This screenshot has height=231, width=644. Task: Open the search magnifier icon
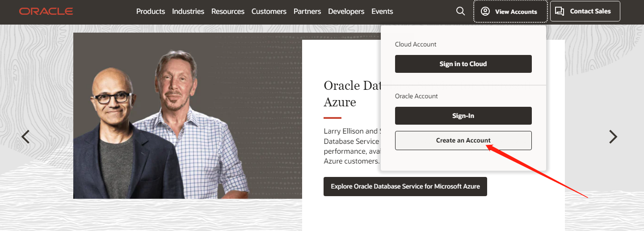point(460,11)
